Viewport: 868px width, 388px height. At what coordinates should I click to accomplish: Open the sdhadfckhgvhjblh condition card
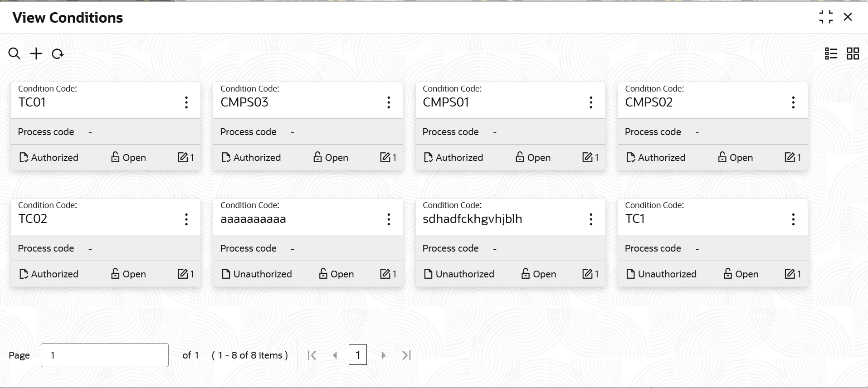tap(472, 219)
